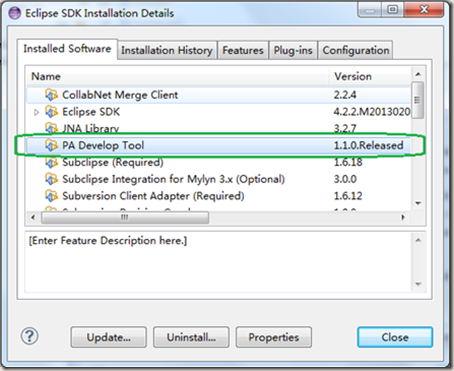Switch to the Plug-ins tab
Viewport: 454px width, 371px height.
pos(293,50)
